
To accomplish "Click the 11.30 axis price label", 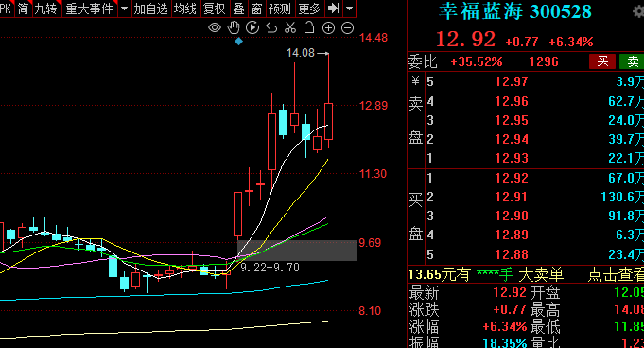I will (373, 174).
